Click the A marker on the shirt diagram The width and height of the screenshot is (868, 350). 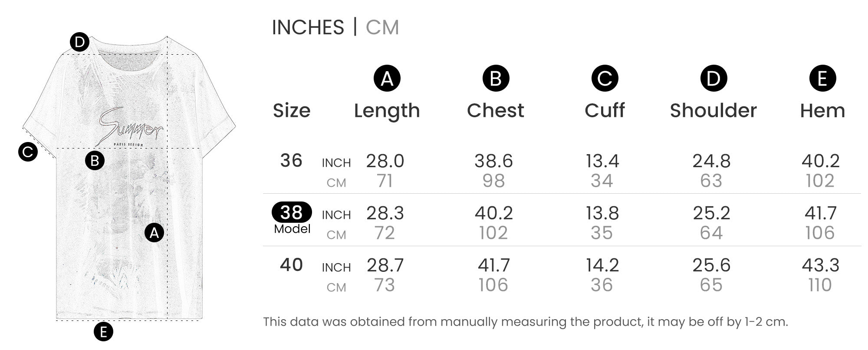[x=154, y=233]
